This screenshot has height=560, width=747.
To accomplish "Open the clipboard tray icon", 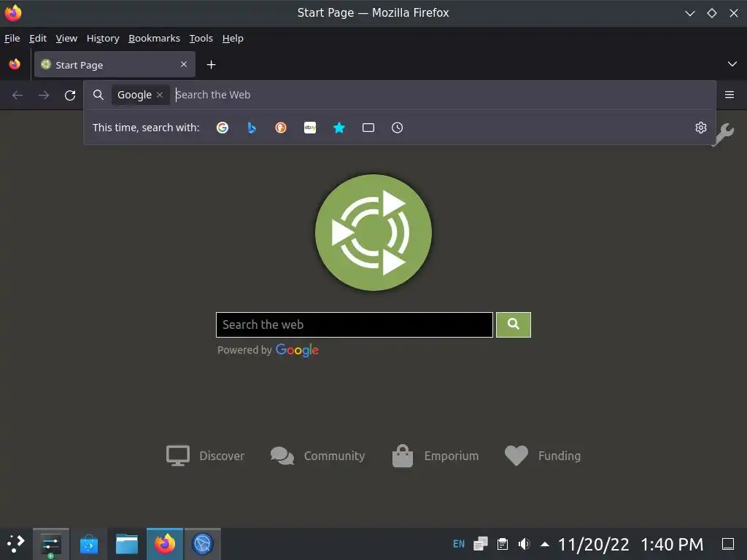I will (x=502, y=544).
